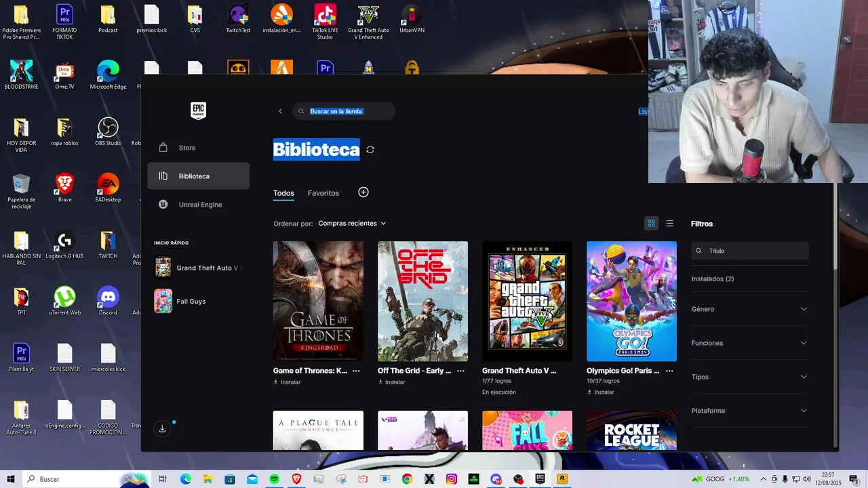Image resolution: width=868 pixels, height=488 pixels.
Task: Expand the Plataforma filter
Action: pos(749,411)
